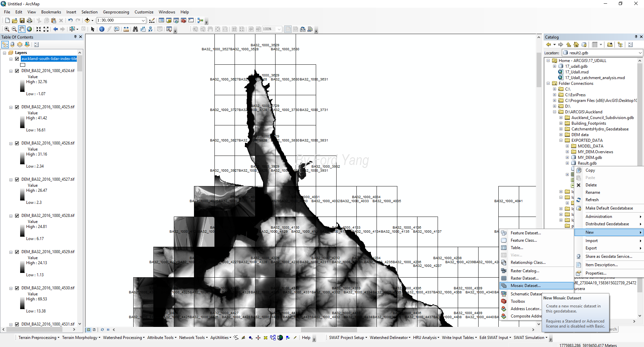Click List By Source icon in Table Of Contents
This screenshot has height=347, width=644.
tap(12, 45)
